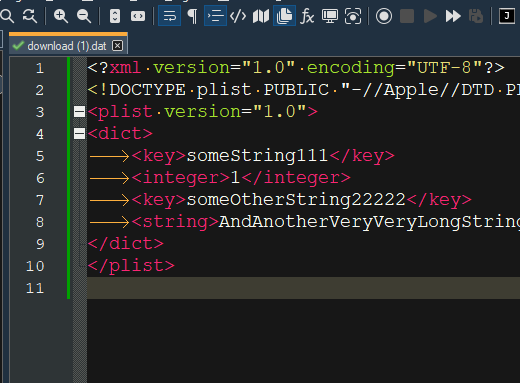Toggle indent guide display

tap(215, 16)
